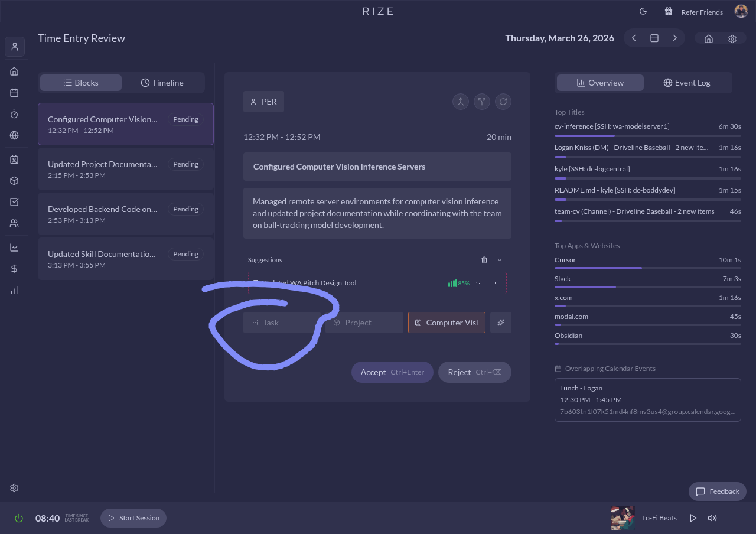Mute the Lo-Fi Beats volume
Viewport: 756px width, 534px height.
tap(712, 518)
